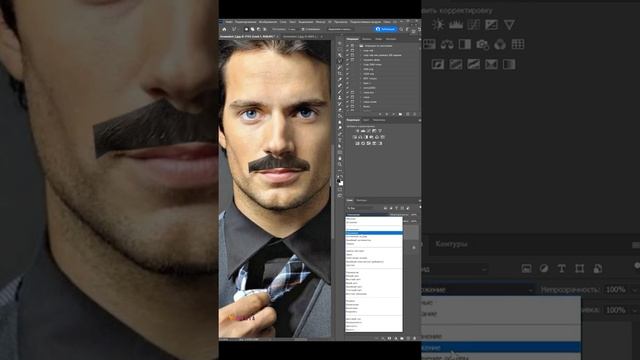
Task: Click foreground/background color swatch in toolbar
Action: (x=340, y=182)
